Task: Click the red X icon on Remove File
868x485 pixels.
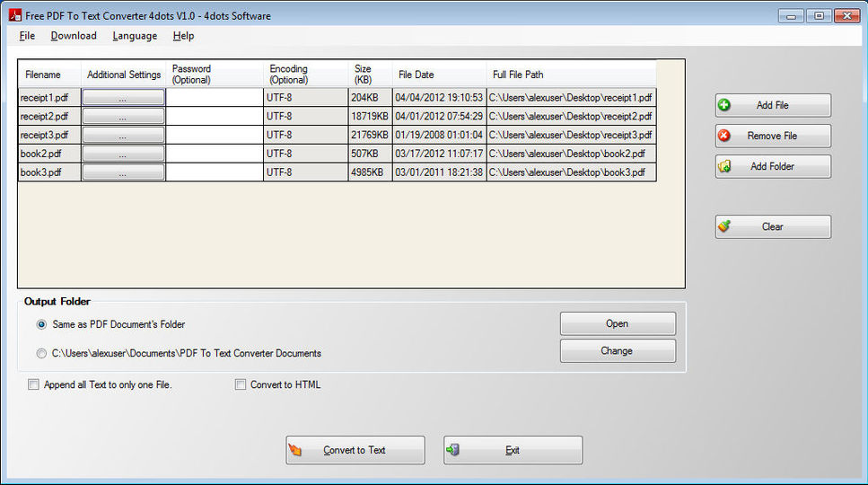Action: [x=724, y=136]
